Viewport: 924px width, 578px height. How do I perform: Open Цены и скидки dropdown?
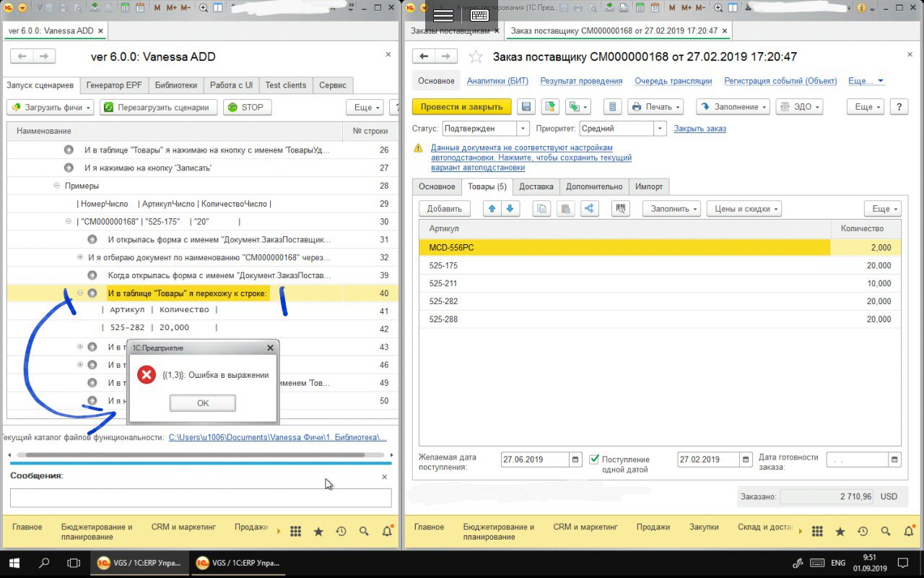click(x=744, y=209)
